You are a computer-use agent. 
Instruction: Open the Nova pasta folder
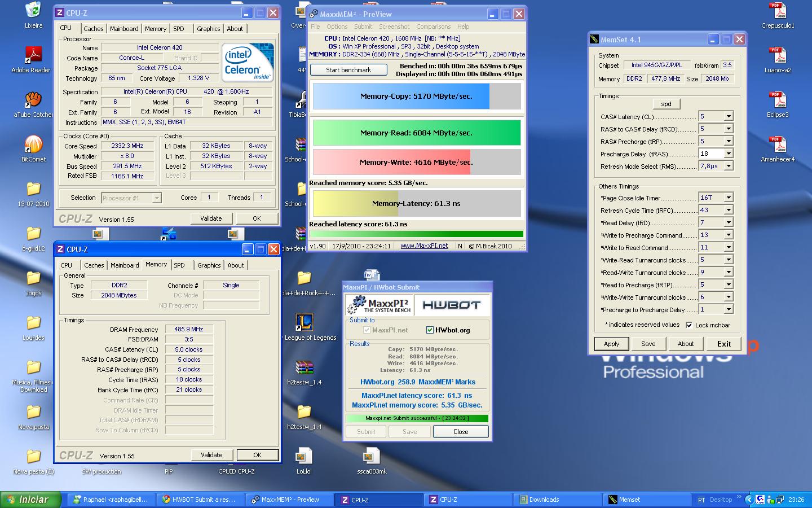pyautogui.click(x=33, y=417)
